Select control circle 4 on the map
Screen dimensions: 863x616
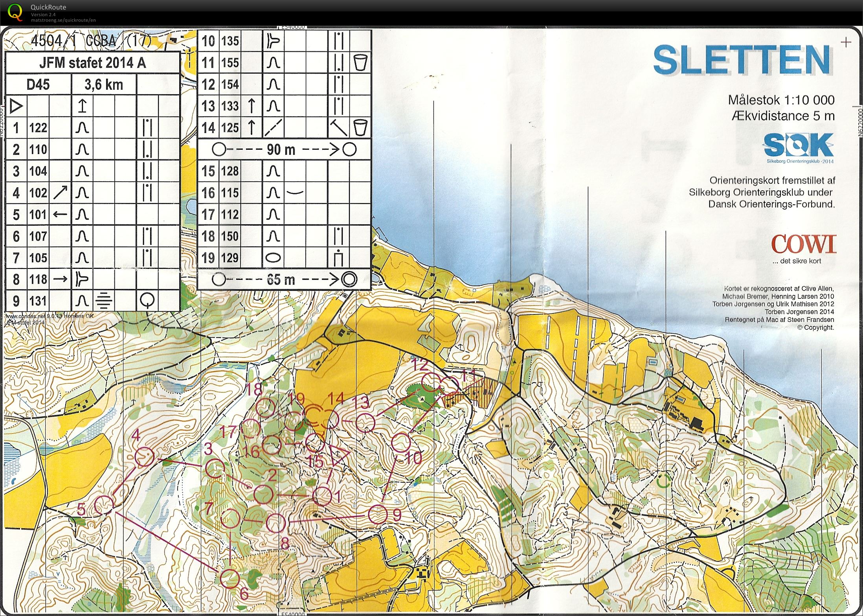tap(144, 457)
